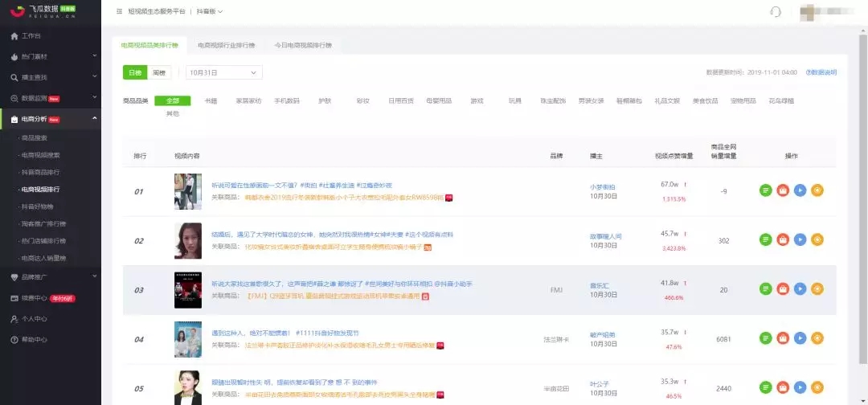Click the green details icon in row 01

[765, 190]
